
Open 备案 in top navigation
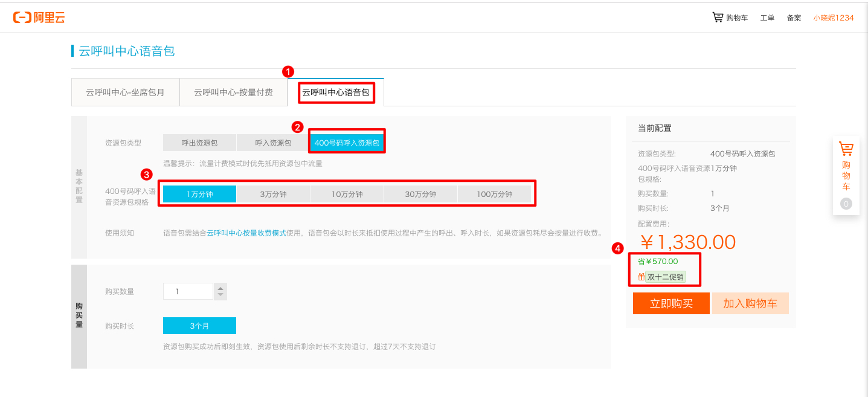pos(794,18)
